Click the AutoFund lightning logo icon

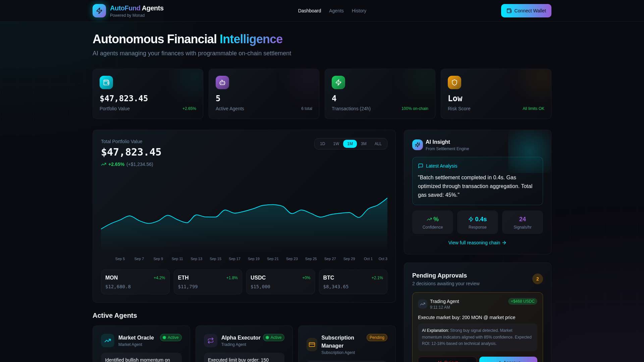pos(99,11)
